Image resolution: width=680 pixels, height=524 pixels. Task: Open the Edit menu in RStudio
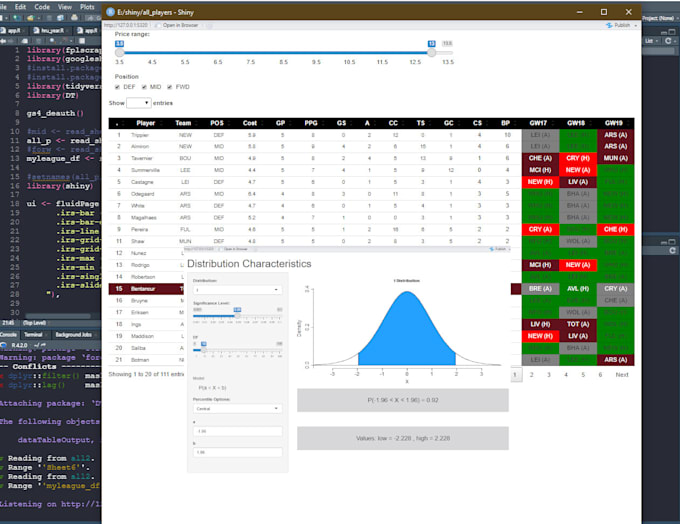[20, 7]
